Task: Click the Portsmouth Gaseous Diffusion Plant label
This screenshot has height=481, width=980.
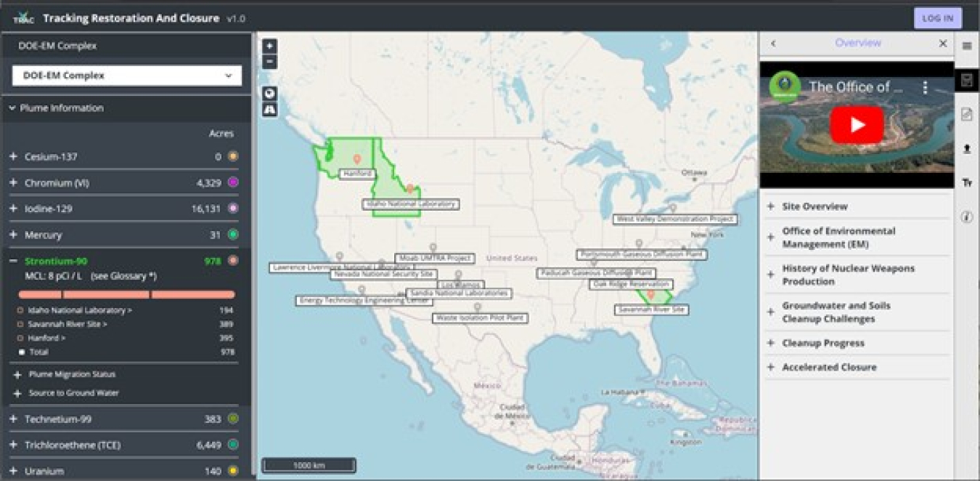Action: click(642, 254)
